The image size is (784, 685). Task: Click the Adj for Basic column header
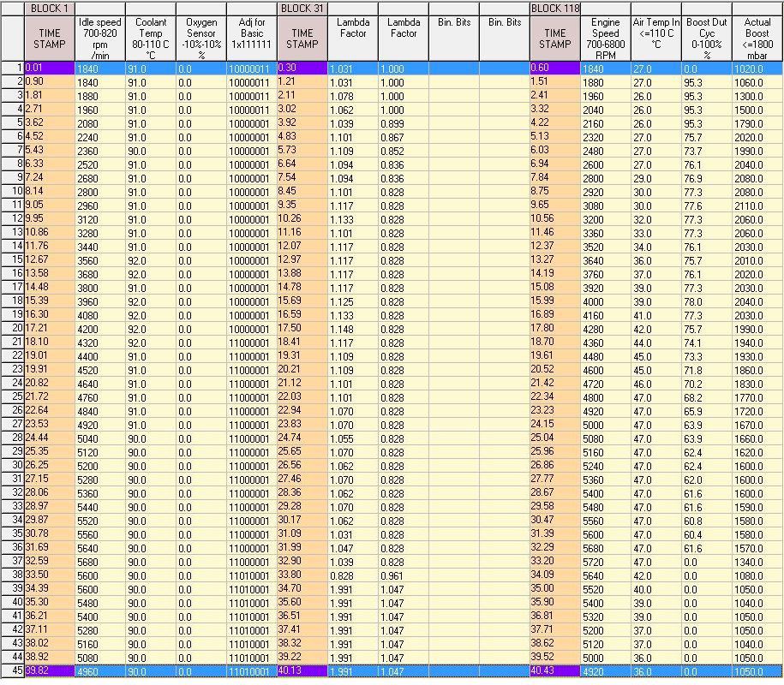[x=251, y=39]
